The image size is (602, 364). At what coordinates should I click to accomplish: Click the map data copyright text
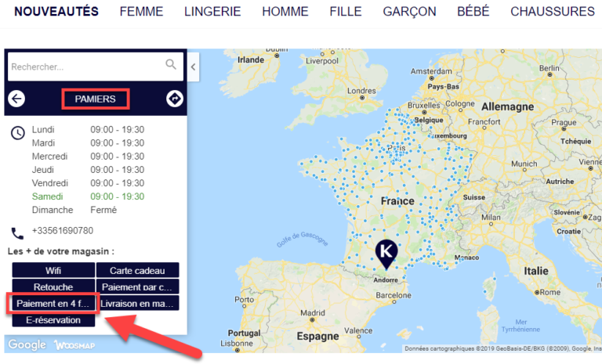pyautogui.click(x=503, y=348)
